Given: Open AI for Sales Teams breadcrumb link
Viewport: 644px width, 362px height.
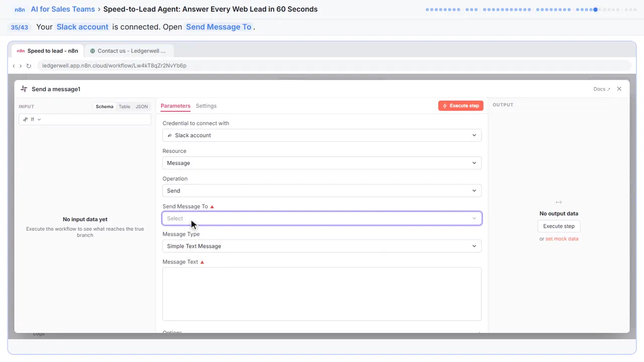Looking at the screenshot, I should pos(63,9).
